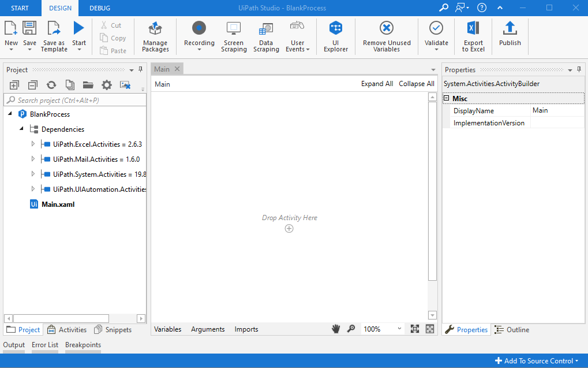588x368 pixels.
Task: Open the Output panel
Action: pyautogui.click(x=14, y=345)
